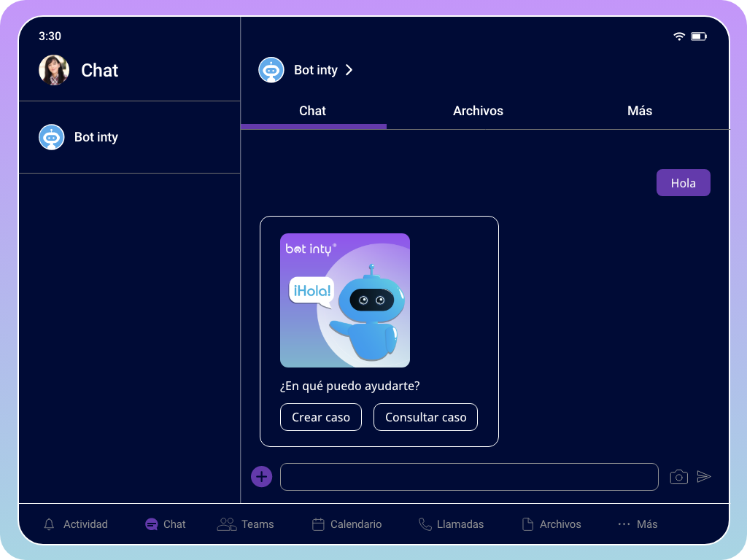Click the Bot inty header avatar icon

[271, 70]
